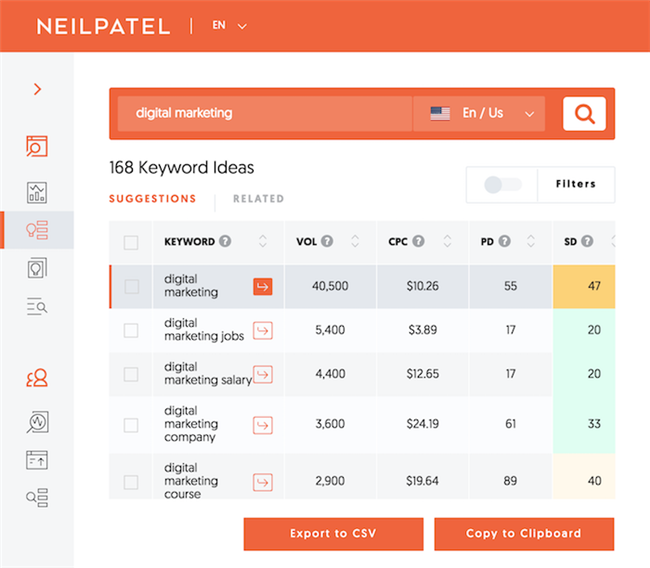Viewport: 650px width, 568px height.
Task: Open the content ideas sidebar icon
Action: coord(37,268)
